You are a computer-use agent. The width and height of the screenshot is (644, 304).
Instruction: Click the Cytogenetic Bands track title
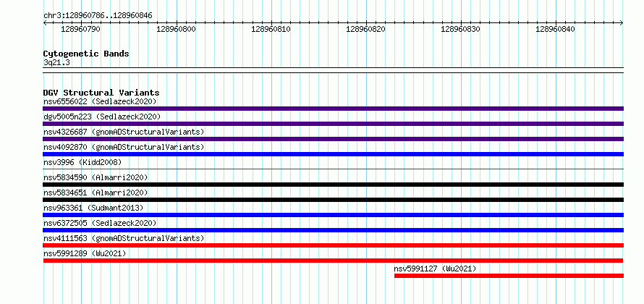[x=86, y=54]
